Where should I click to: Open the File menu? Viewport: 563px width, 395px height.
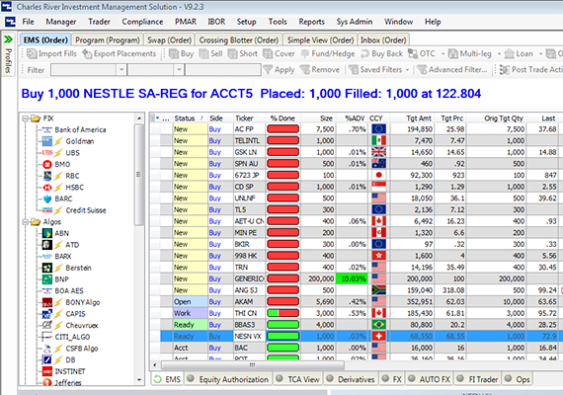point(28,22)
